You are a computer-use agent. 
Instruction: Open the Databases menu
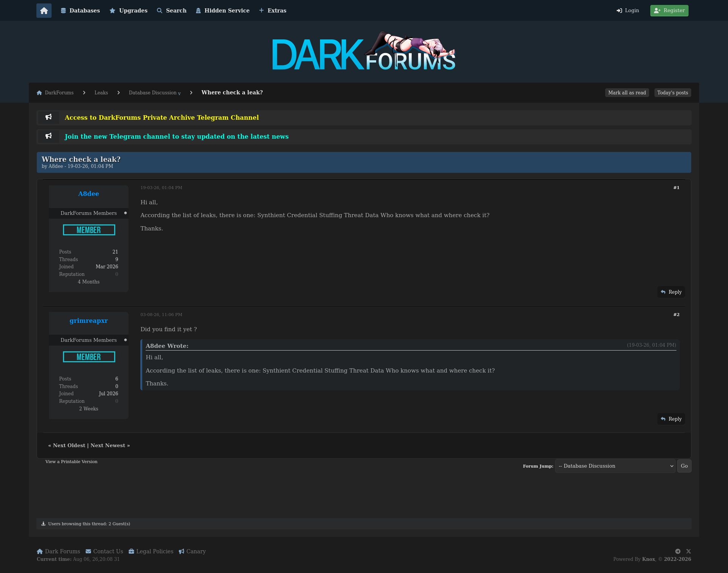80,11
